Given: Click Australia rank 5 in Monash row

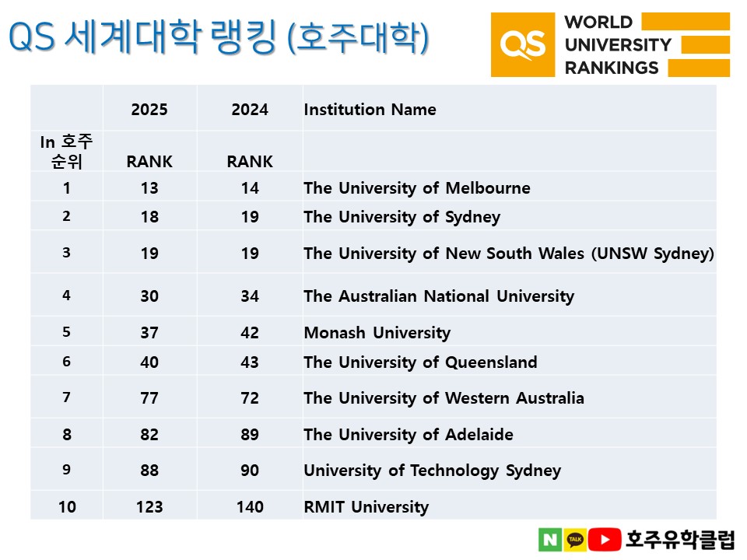Looking at the screenshot, I should pos(67,331).
